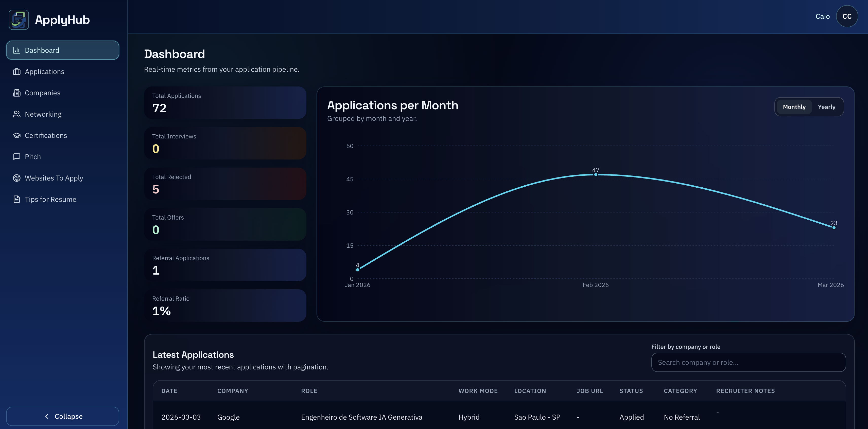Screen dimensions: 868x429
Task: Open the Applications section
Action: tap(44, 71)
